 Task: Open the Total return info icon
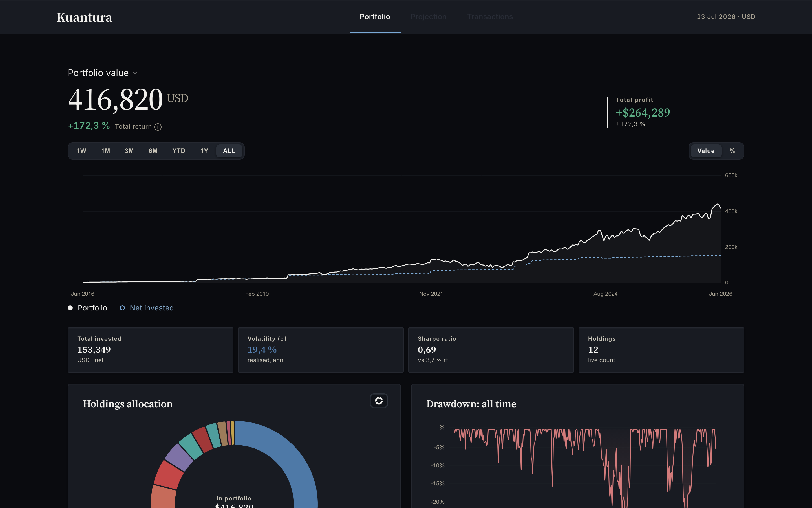point(158,127)
